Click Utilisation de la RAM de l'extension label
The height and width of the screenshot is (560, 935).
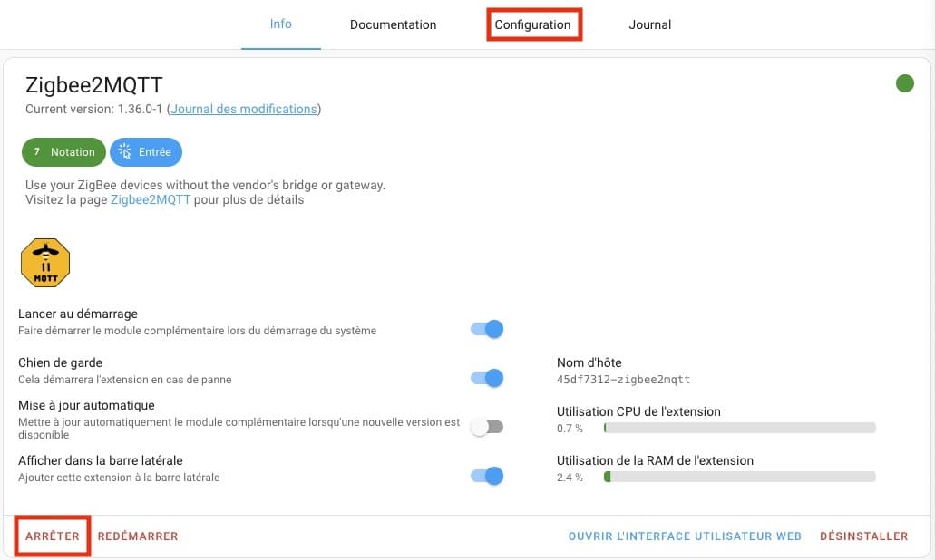[x=655, y=460]
